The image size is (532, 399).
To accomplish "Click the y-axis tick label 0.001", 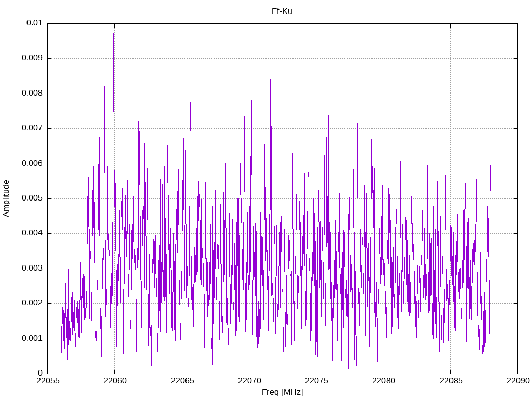I will [32, 338].
